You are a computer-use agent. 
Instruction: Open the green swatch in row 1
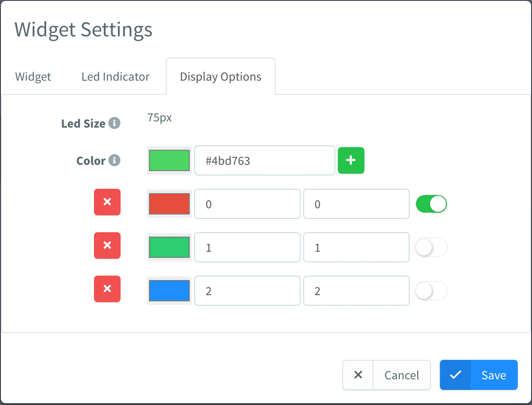(169, 247)
